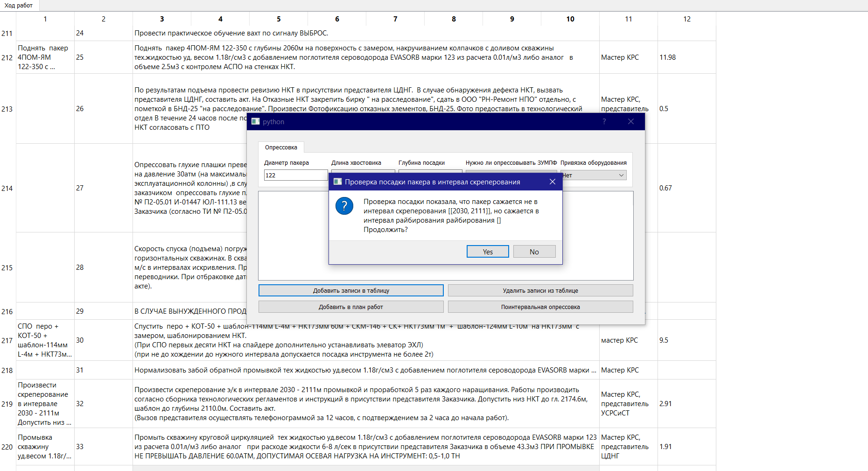
Task: Click cell 'Мастер КРС, представитель ЦДНГ'
Action: 629,447
